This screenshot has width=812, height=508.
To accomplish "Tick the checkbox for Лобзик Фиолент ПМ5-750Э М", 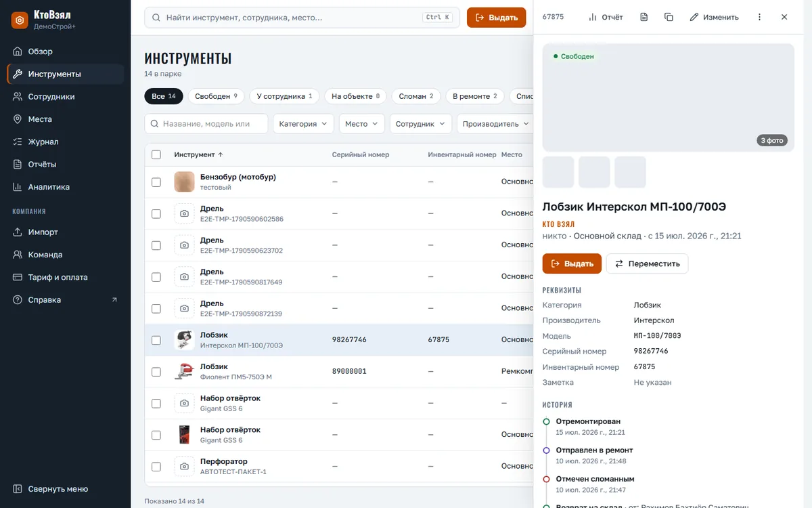I will [x=156, y=372].
